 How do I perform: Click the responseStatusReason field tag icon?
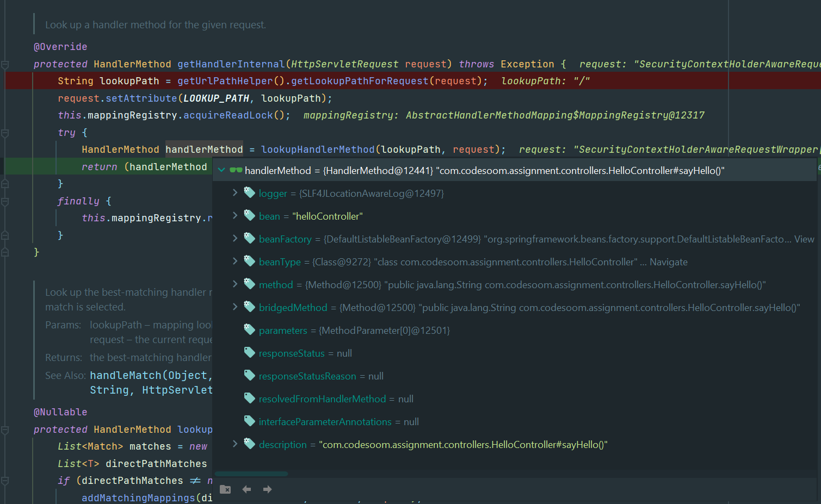point(250,375)
